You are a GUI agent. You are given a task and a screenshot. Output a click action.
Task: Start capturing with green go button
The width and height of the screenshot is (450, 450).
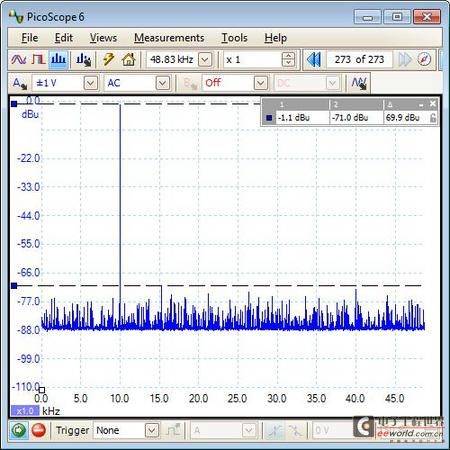point(18,430)
